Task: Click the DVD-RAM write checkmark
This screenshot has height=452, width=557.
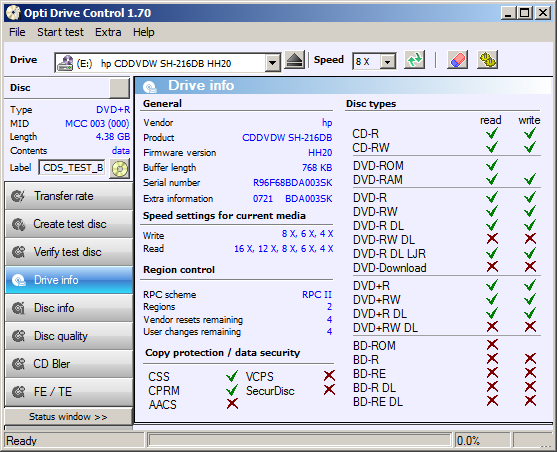Action: pos(530,179)
